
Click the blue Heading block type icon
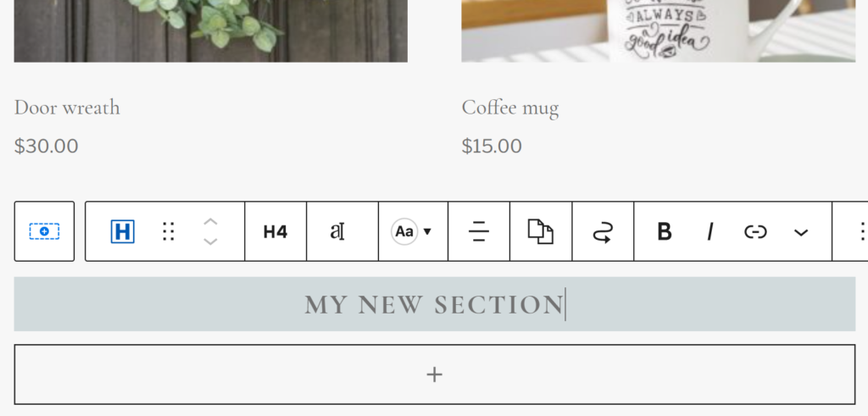click(122, 231)
